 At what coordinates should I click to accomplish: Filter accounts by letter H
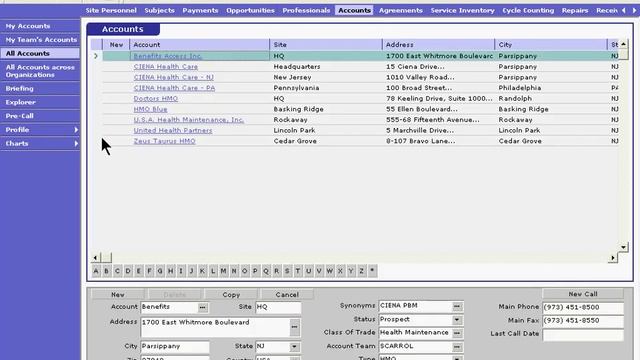[x=170, y=271]
